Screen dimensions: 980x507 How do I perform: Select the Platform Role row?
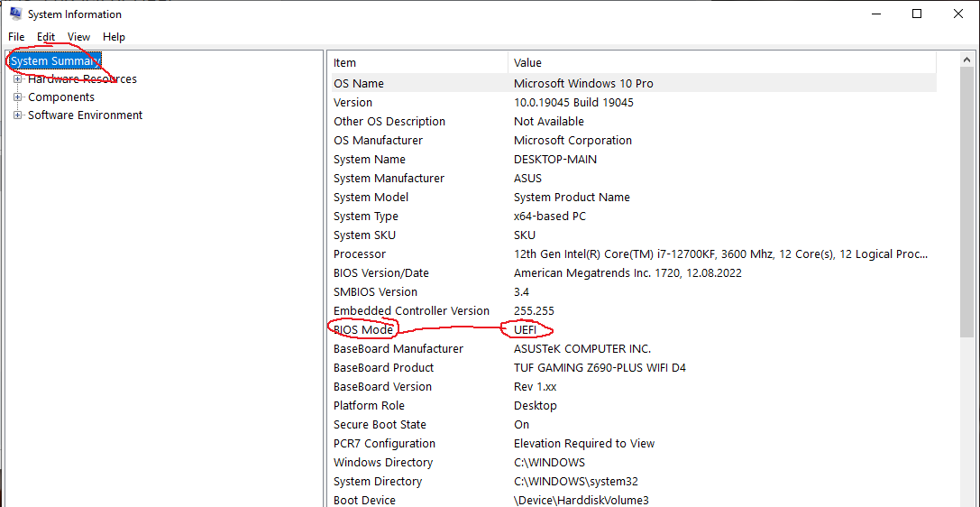tap(634, 406)
